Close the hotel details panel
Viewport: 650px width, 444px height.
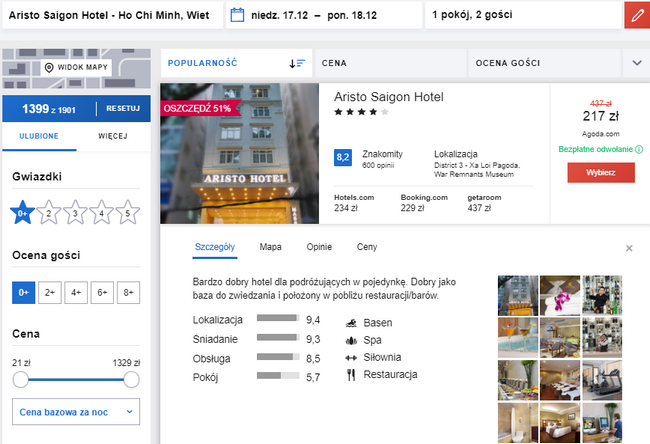click(629, 248)
